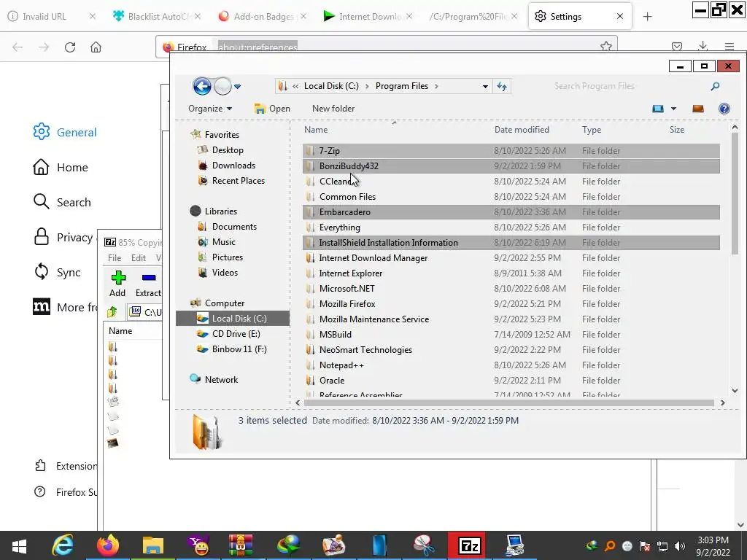The width and height of the screenshot is (747, 560).
Task: Select the CCleaner folder
Action: [x=511, y=182]
